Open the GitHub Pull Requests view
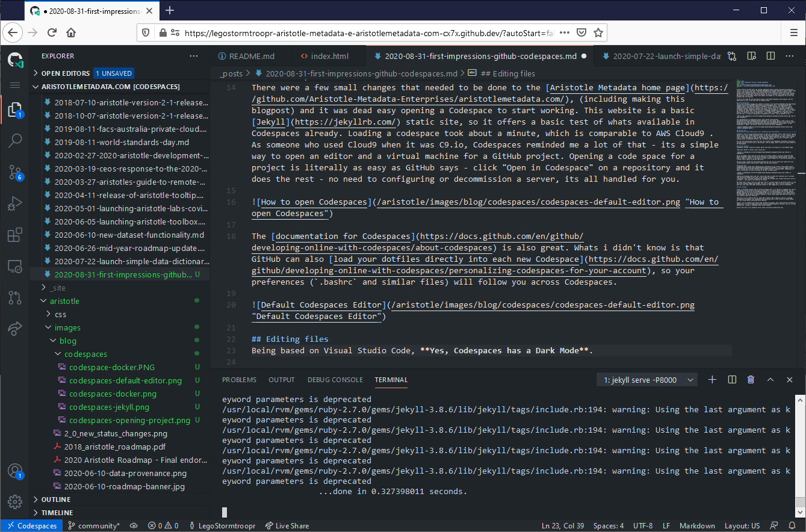This screenshot has height=532, width=806. (x=15, y=298)
